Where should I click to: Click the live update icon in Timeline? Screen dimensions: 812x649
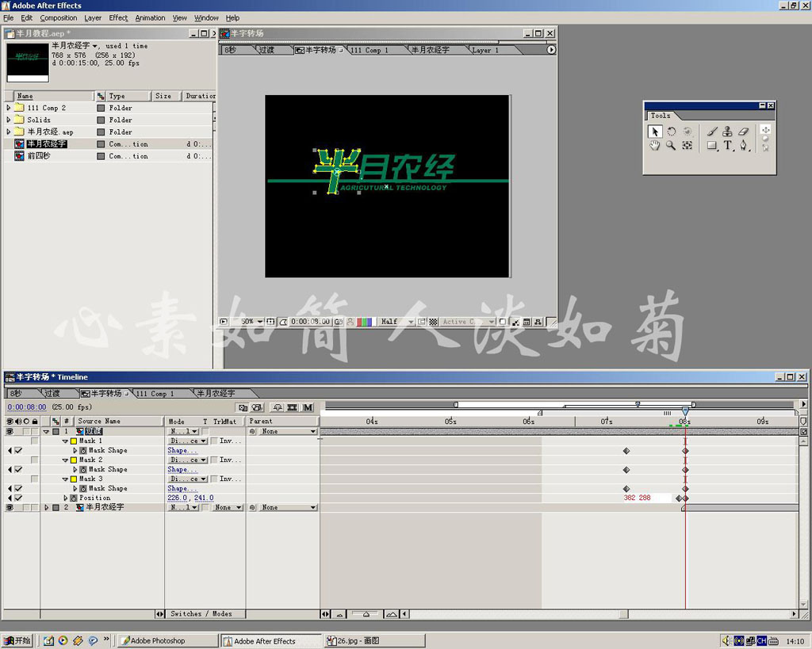(243, 407)
